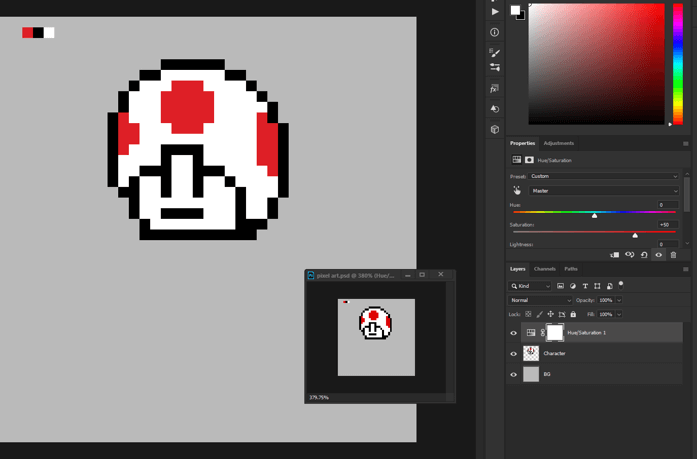698x460 pixels.
Task: Click the mask link chain on Hue/Saturation 1
Action: 543,333
